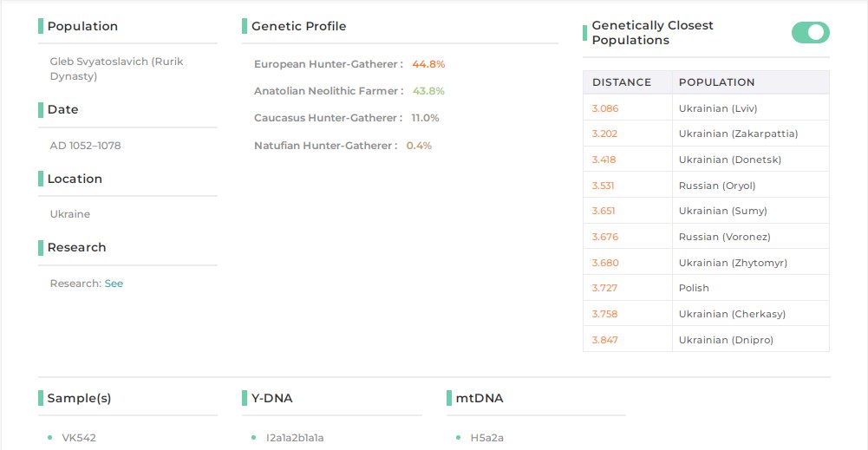Click mtDNA haplogroup H5a2a
The width and height of the screenshot is (868, 450).
point(486,438)
